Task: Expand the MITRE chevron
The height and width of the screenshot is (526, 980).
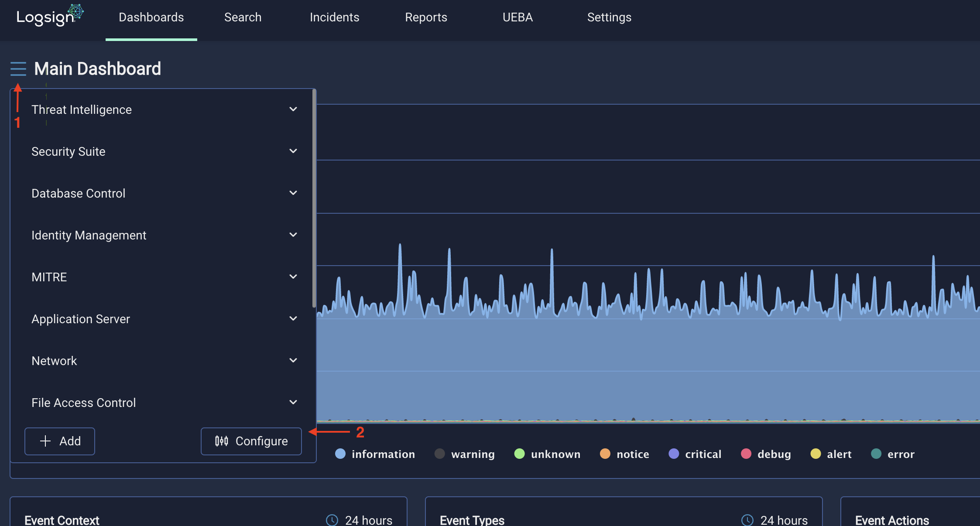Action: click(x=293, y=277)
